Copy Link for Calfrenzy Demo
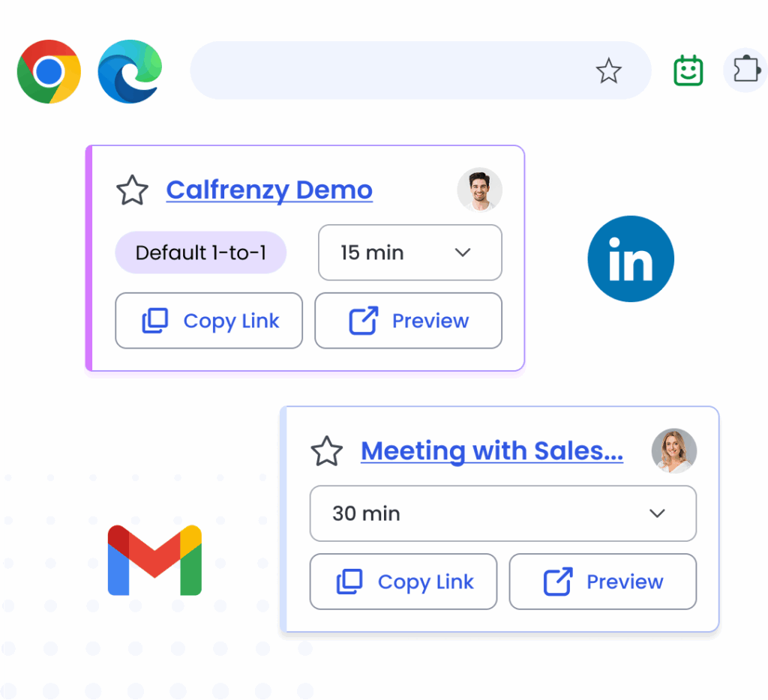Image resolution: width=768 pixels, height=700 pixels. [208, 321]
